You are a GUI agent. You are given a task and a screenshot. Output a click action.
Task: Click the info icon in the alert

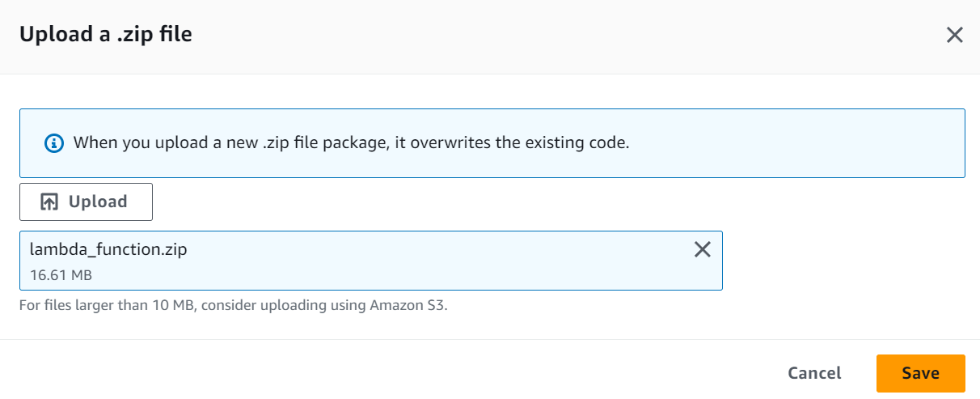53,143
